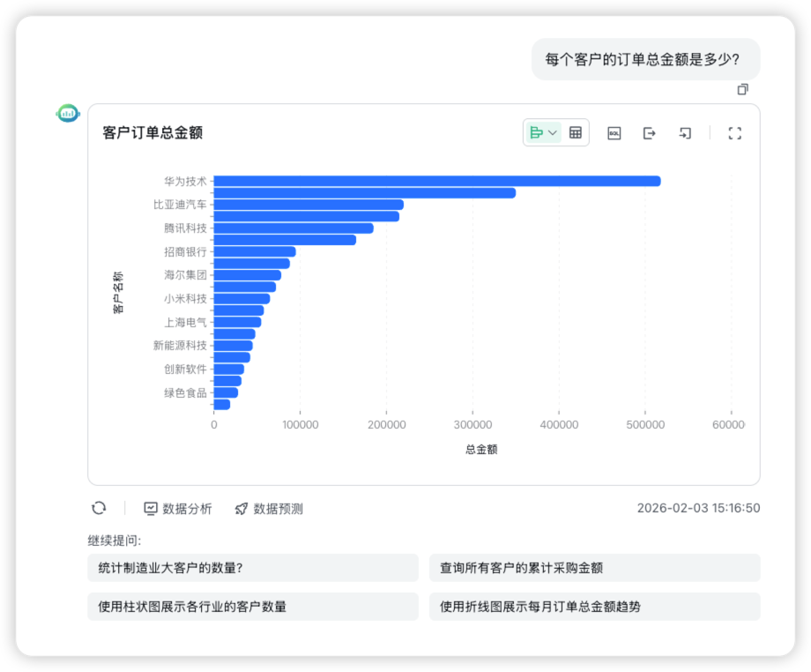811x672 pixels.
Task: Refresh the chart data
Action: [x=99, y=508]
